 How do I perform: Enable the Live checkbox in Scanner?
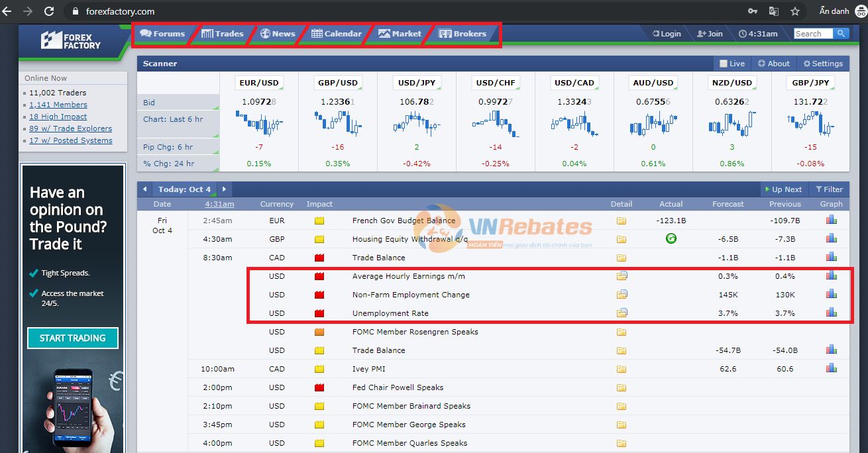pos(724,64)
